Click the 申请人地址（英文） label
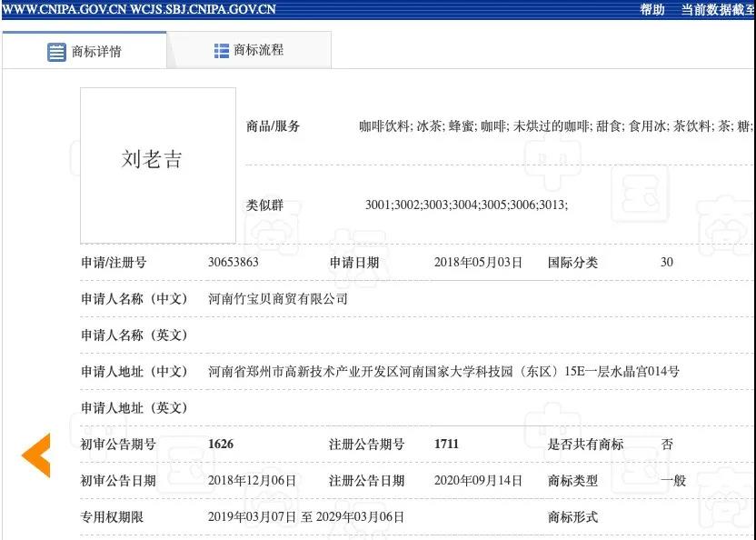This screenshot has height=540, width=756. tap(134, 408)
